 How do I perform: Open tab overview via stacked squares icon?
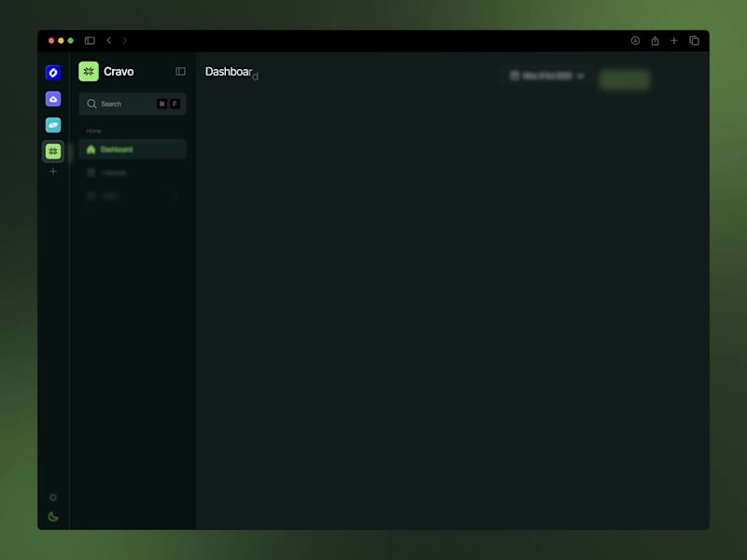695,41
